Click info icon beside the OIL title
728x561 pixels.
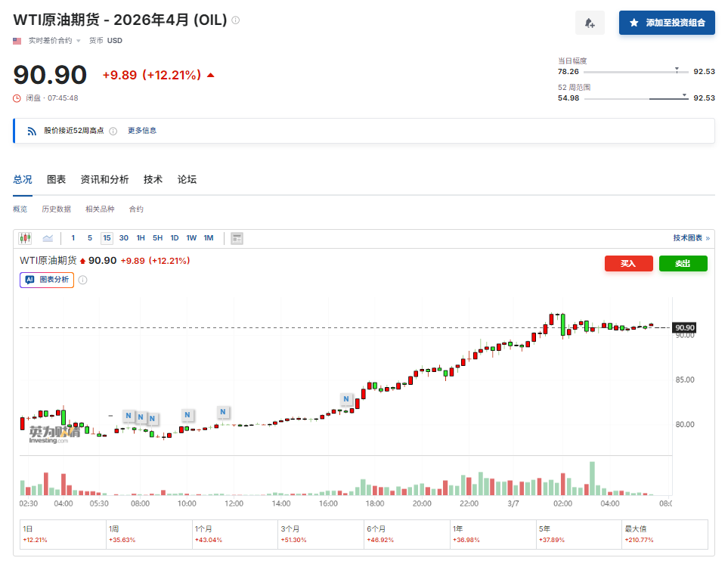[x=236, y=20]
